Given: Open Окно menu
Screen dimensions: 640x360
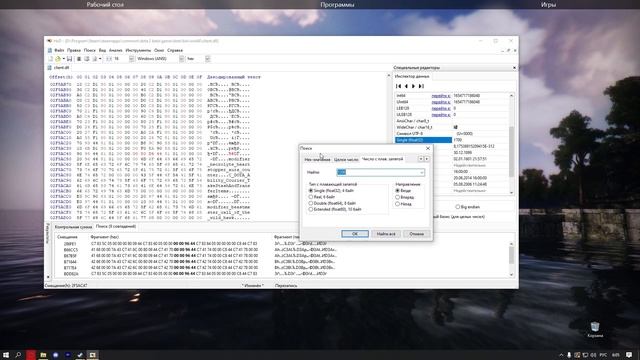Looking at the screenshot, I should (x=159, y=50).
